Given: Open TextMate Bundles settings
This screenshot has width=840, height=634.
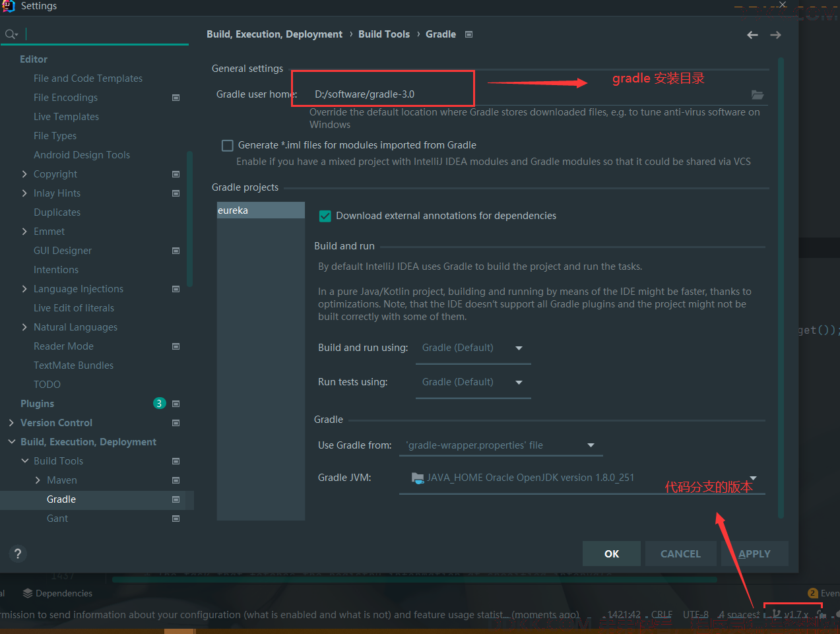Looking at the screenshot, I should click(73, 365).
